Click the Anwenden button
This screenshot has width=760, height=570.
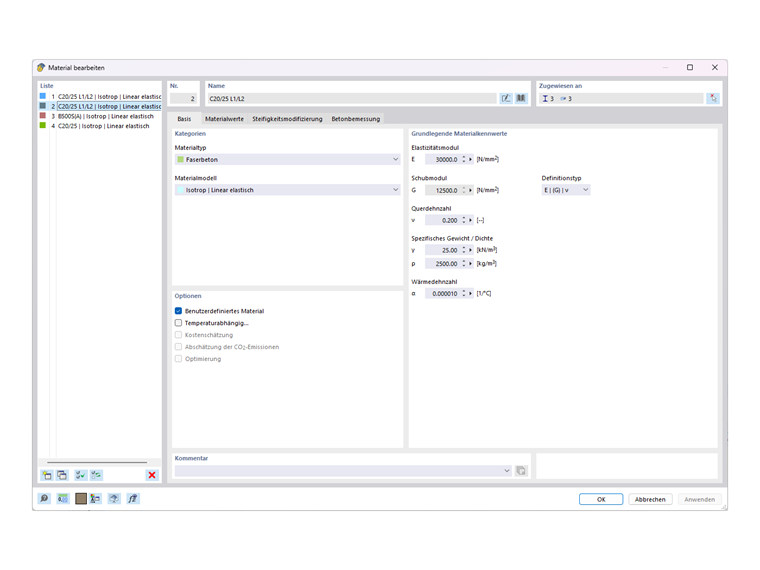699,499
